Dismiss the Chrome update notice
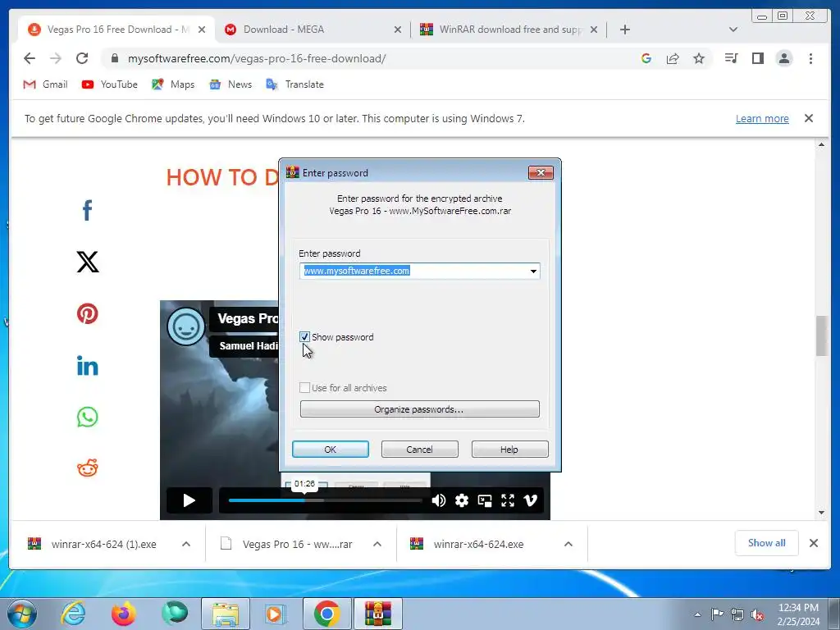This screenshot has height=630, width=840. point(809,118)
